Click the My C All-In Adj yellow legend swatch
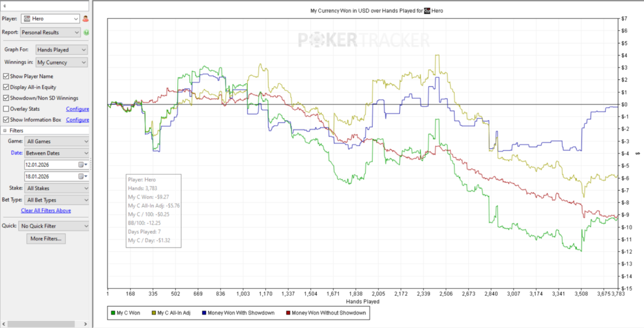Viewport: 644px width, 328px height. tap(153, 313)
